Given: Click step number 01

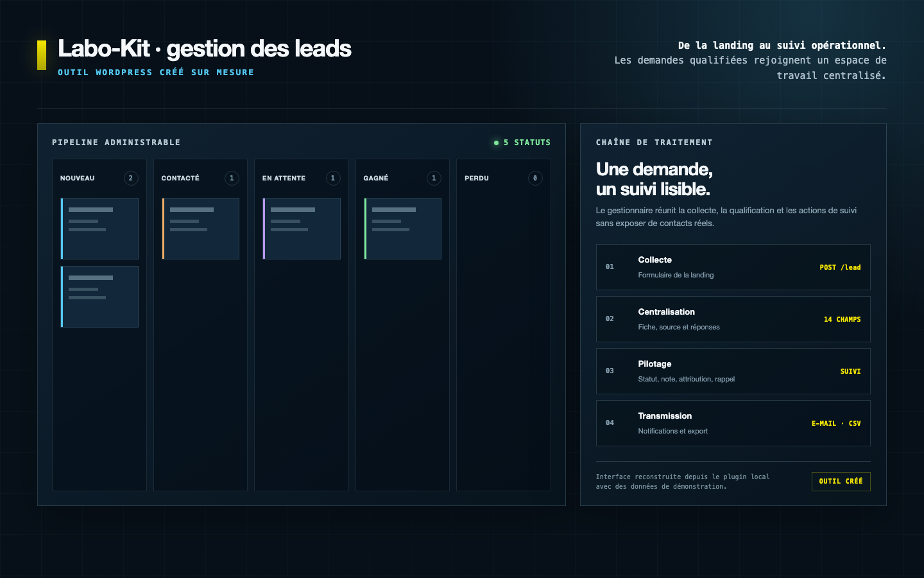Looking at the screenshot, I should [610, 267].
